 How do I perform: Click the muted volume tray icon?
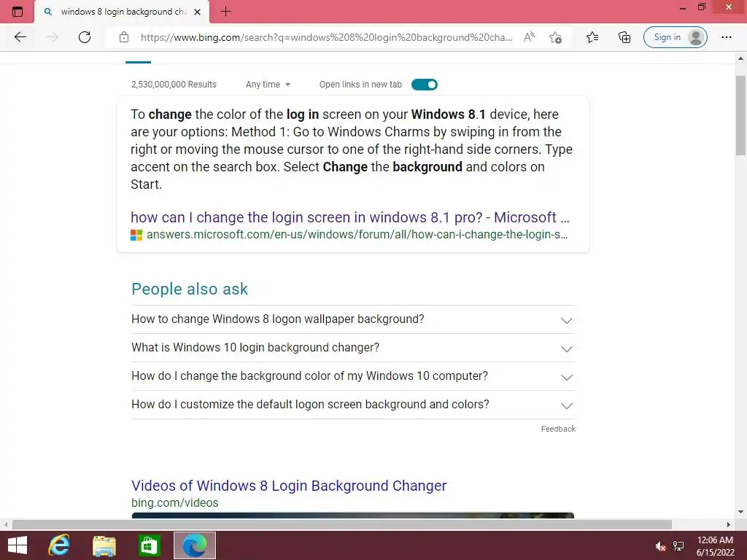[x=659, y=546]
